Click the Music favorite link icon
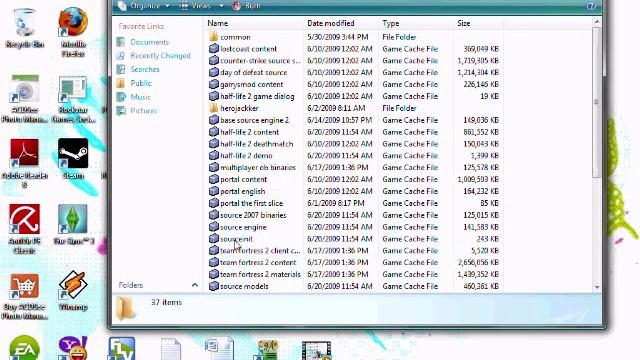Image resolution: width=640 pixels, height=360 pixels. tap(120, 97)
